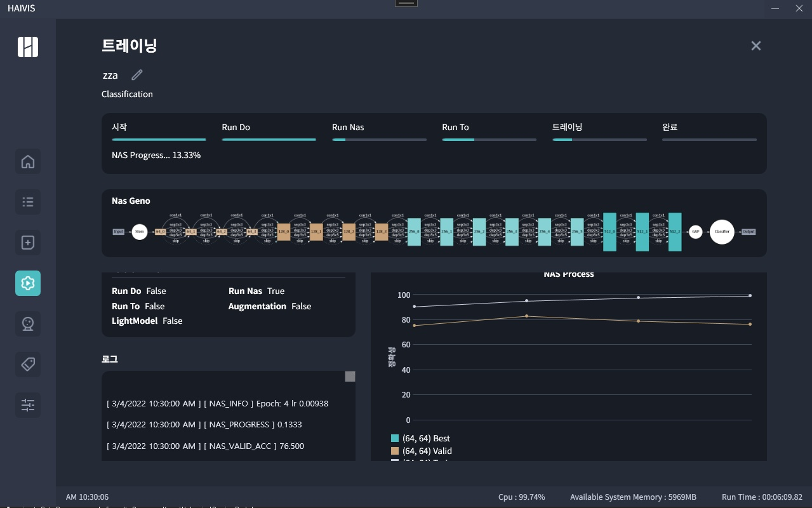Click the HAIVIS logo icon in sidebar

[x=28, y=47]
